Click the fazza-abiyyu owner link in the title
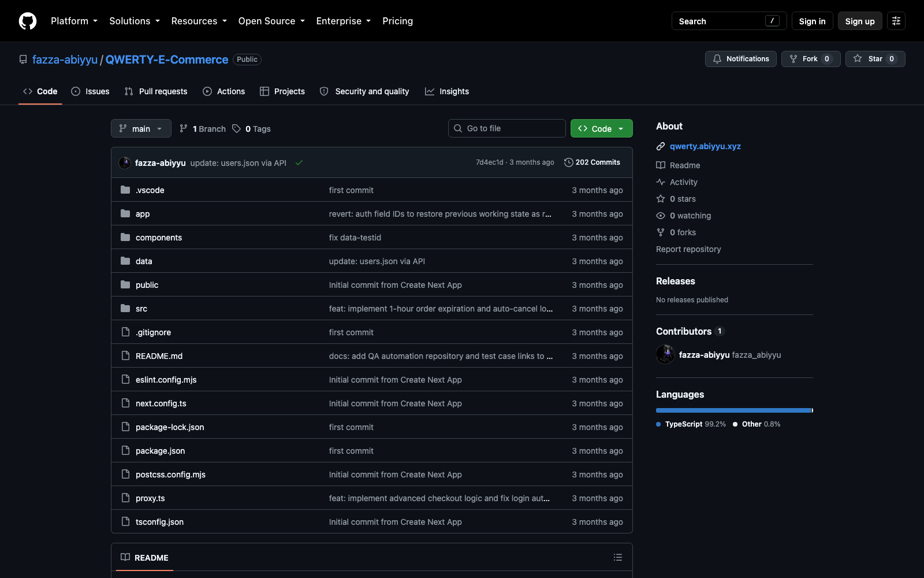 (x=65, y=60)
